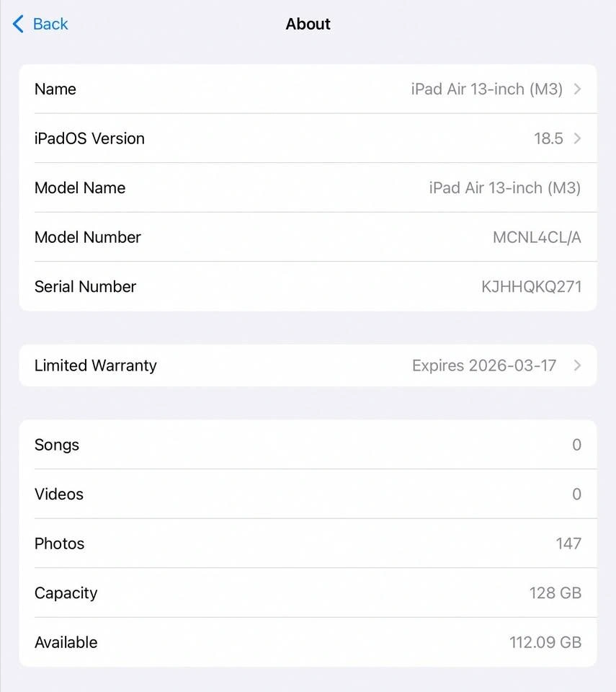The width and height of the screenshot is (616, 692).
Task: Open the Name row chevron
Action: [x=577, y=89]
